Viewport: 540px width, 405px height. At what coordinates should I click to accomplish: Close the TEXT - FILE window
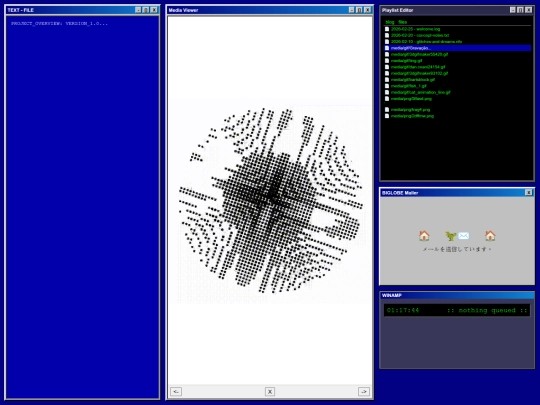click(x=154, y=10)
